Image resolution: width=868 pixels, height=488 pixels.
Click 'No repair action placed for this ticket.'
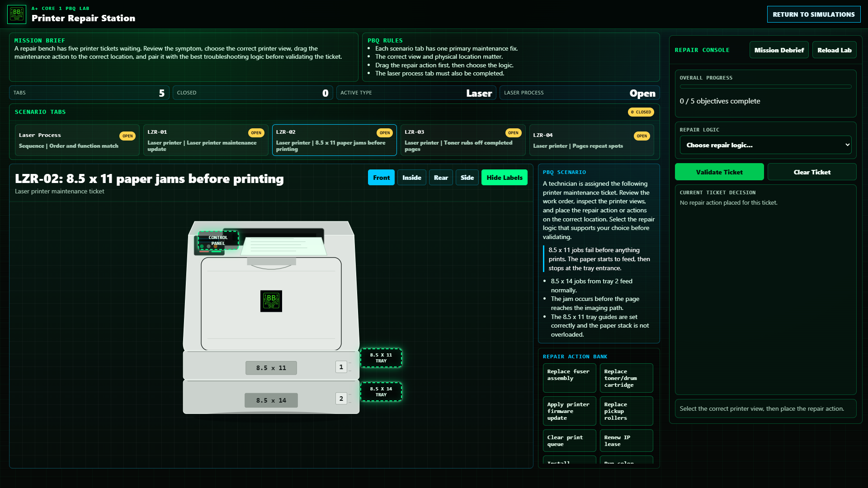728,203
